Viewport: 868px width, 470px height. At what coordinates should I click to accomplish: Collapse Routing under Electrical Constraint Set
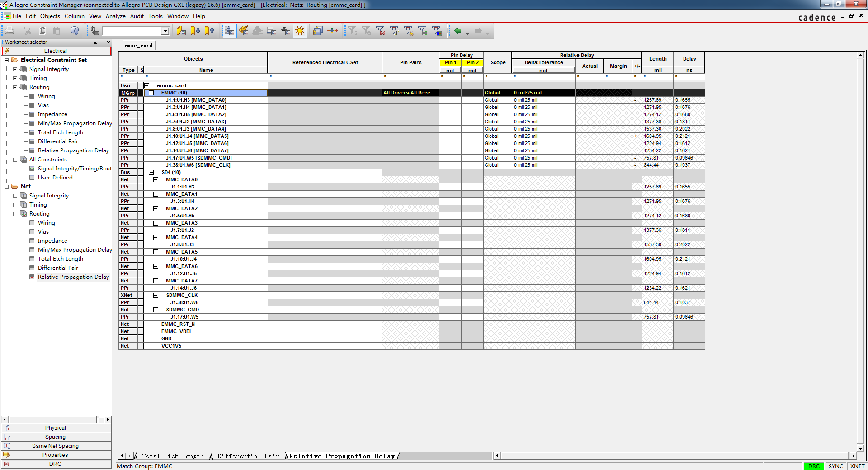(x=15, y=87)
